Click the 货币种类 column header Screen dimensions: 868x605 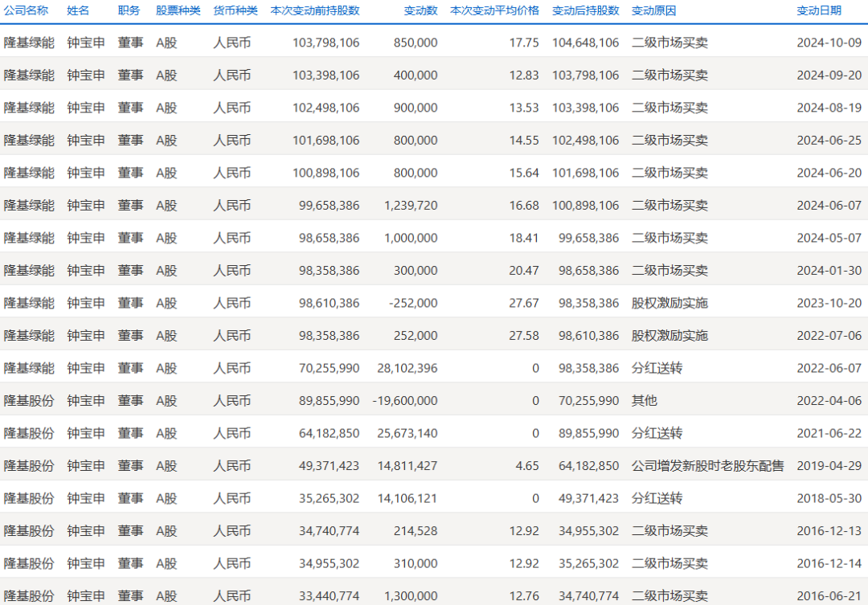click(235, 10)
